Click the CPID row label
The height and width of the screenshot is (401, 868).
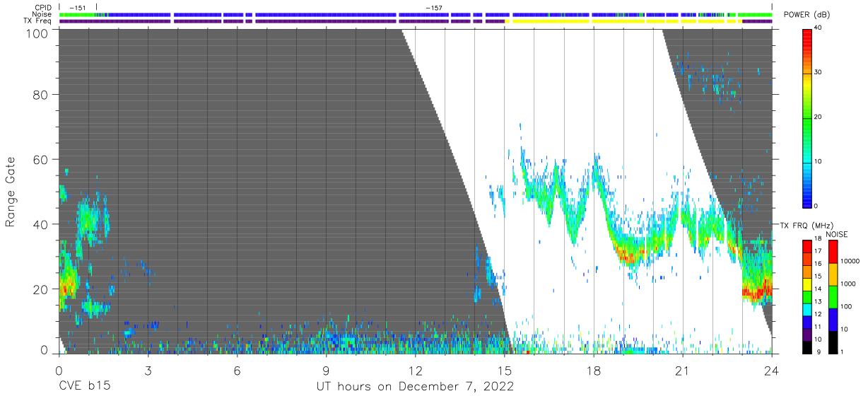click(x=43, y=7)
